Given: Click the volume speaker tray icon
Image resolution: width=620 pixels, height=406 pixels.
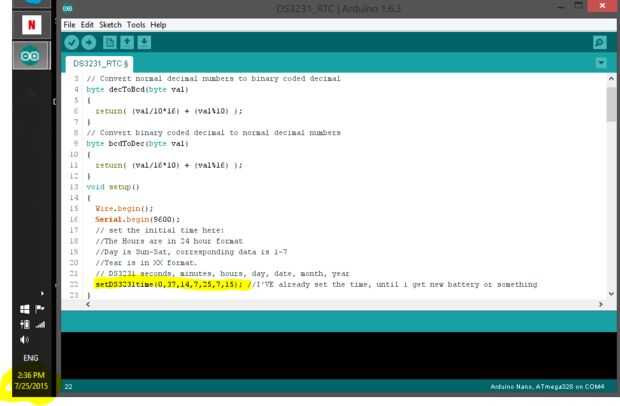Looking at the screenshot, I should pos(25,340).
